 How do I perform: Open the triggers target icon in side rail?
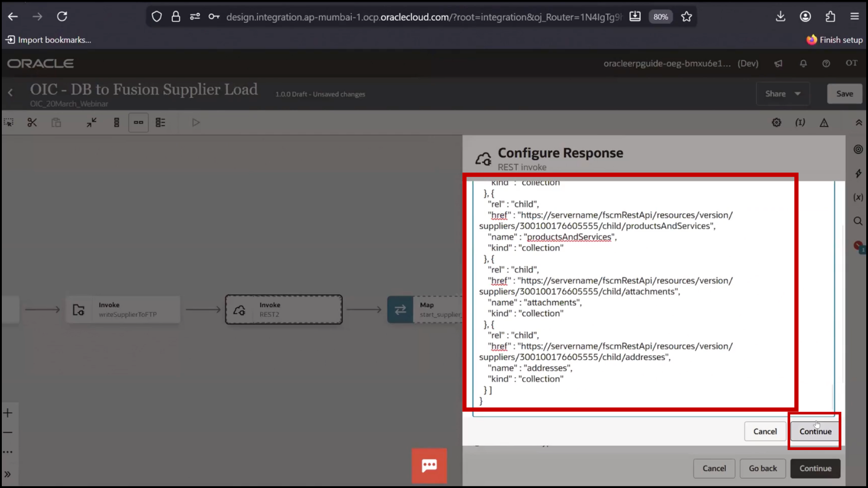858,149
